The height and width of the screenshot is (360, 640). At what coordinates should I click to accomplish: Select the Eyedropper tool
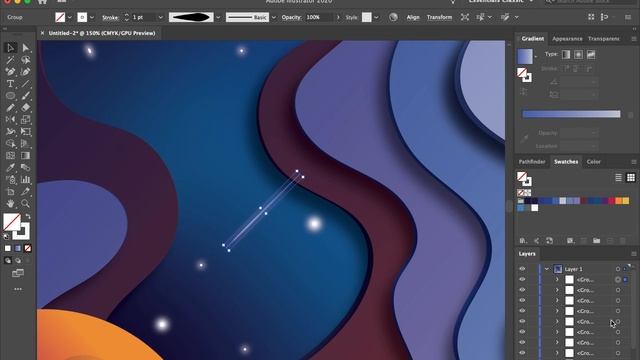(x=10, y=167)
